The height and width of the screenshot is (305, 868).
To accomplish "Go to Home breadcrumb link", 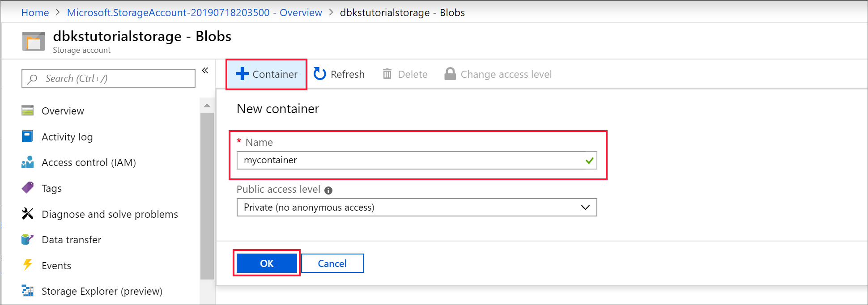I will coord(35,13).
